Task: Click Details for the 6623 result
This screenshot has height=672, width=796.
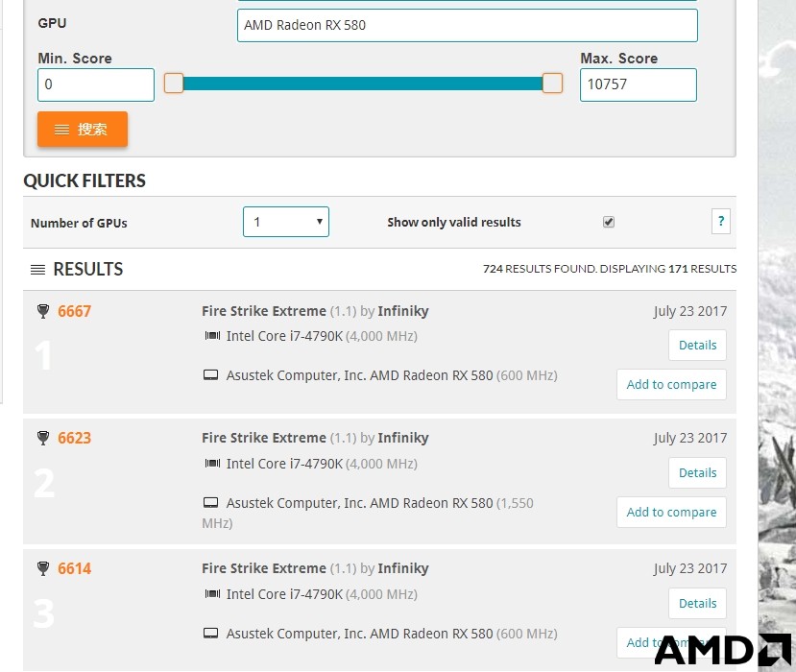Action: 697,472
